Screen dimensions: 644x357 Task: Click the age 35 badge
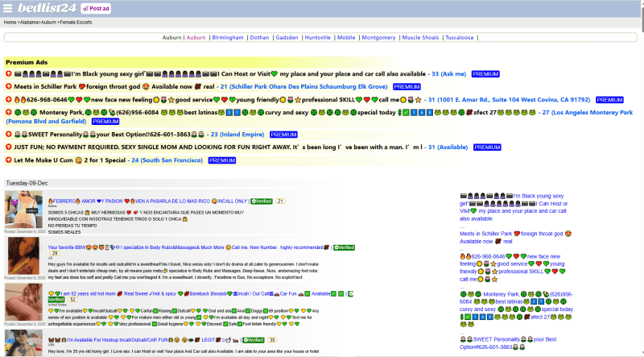point(272,340)
